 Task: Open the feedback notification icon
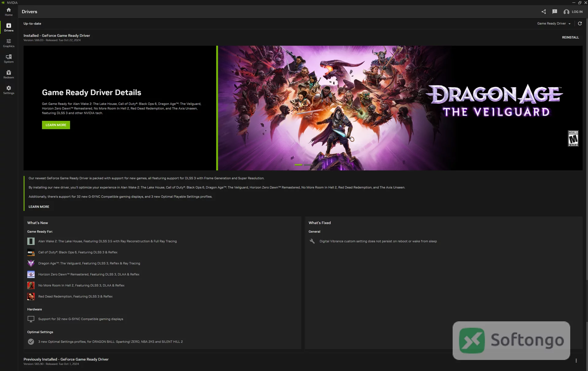pos(555,12)
